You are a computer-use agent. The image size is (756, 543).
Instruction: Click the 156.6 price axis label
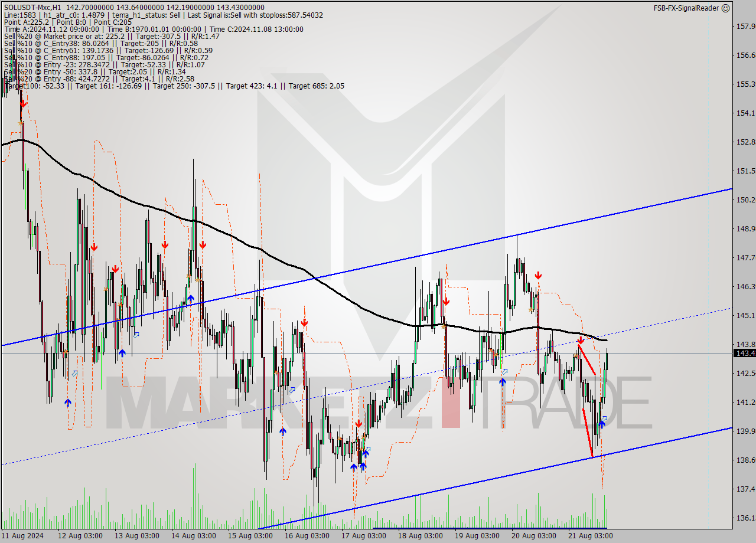(745, 55)
